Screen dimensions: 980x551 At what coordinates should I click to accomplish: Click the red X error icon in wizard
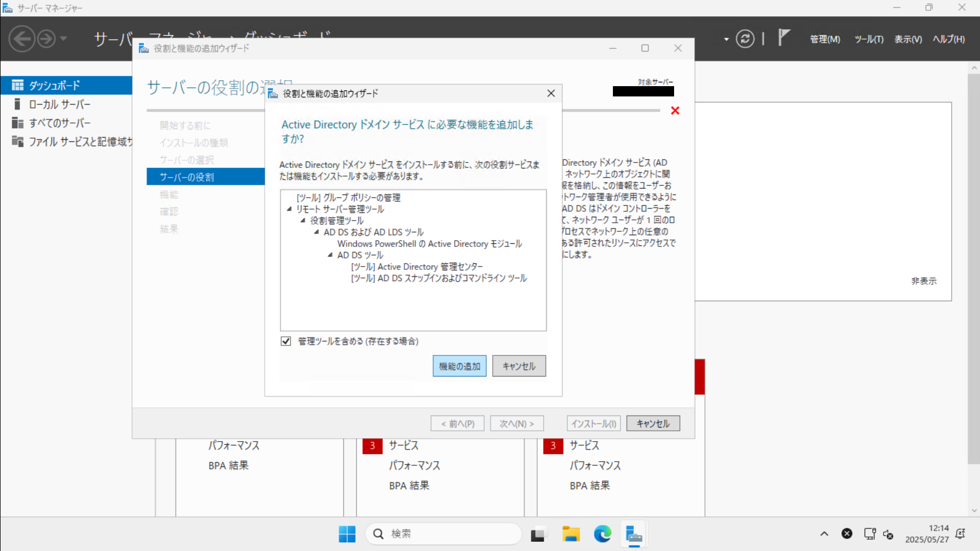tap(675, 111)
